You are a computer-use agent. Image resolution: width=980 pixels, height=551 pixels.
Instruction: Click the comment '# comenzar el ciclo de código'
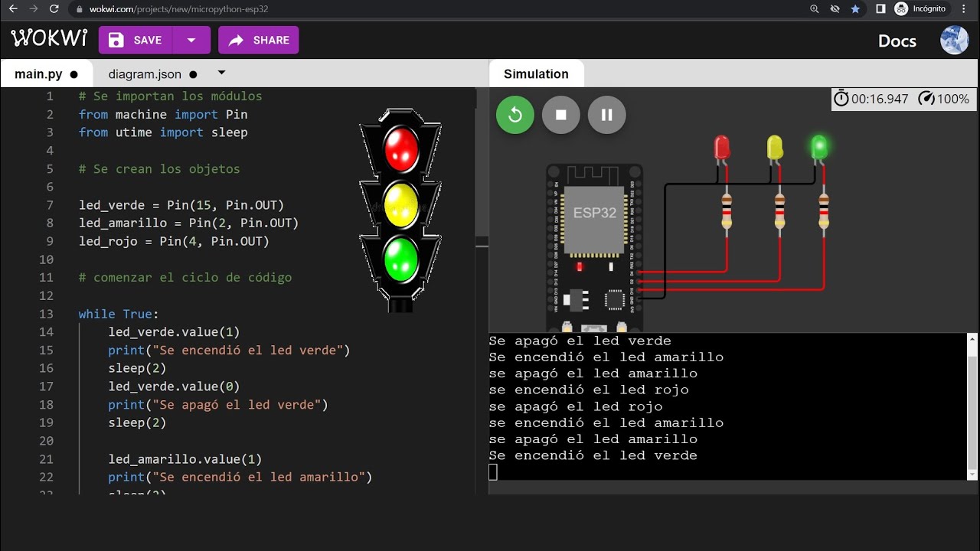click(185, 277)
